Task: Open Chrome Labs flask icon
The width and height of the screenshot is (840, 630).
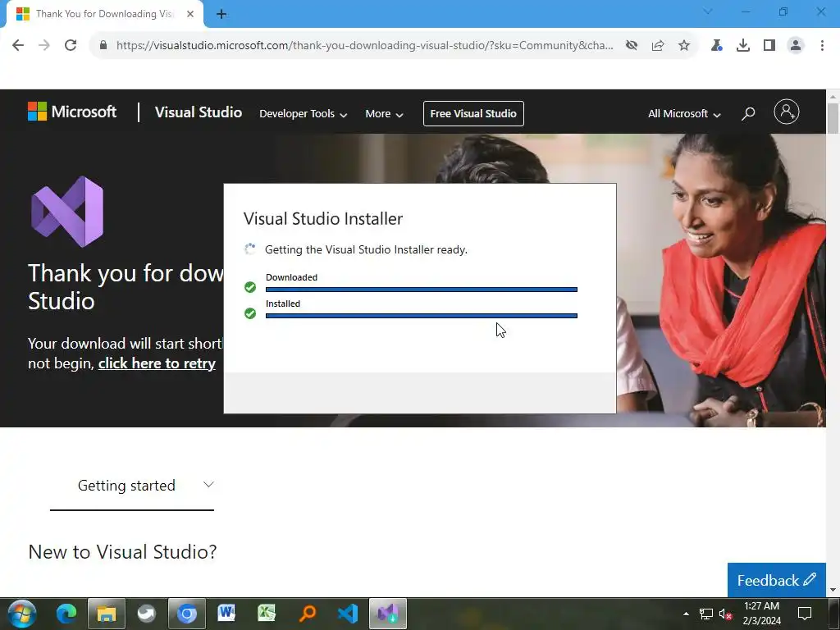Action: pos(717,46)
